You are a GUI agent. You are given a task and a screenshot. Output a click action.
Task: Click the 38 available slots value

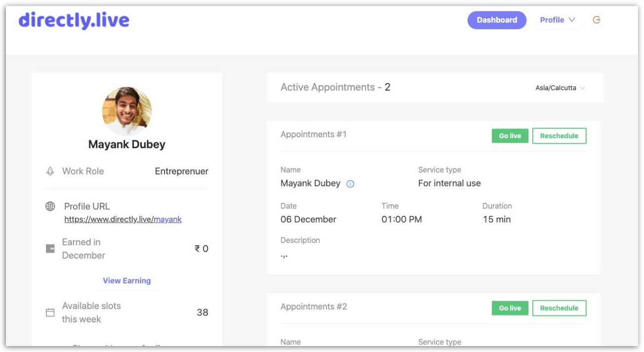pyautogui.click(x=202, y=313)
